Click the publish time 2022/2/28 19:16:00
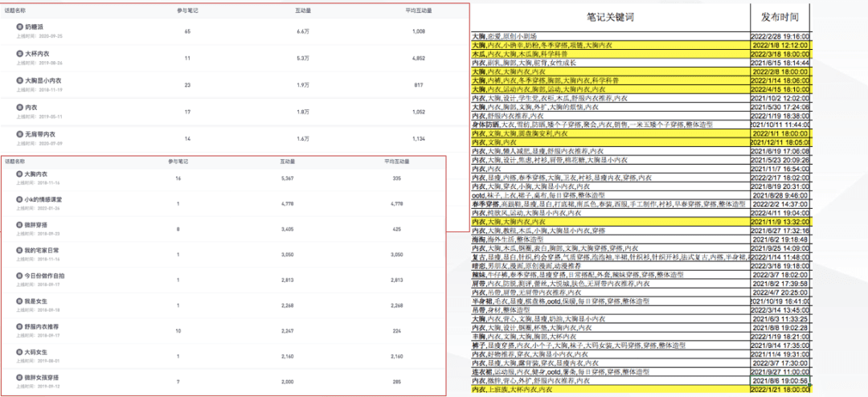This screenshot has height=397, width=868. (780, 36)
